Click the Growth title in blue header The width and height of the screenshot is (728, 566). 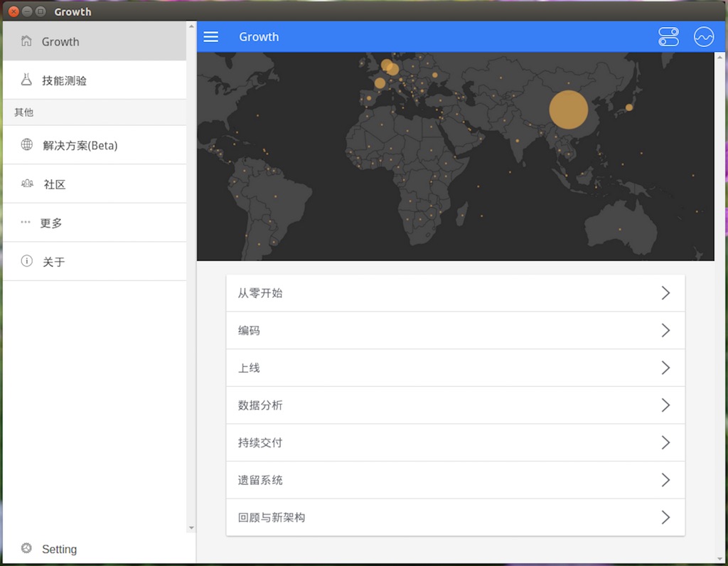[259, 37]
